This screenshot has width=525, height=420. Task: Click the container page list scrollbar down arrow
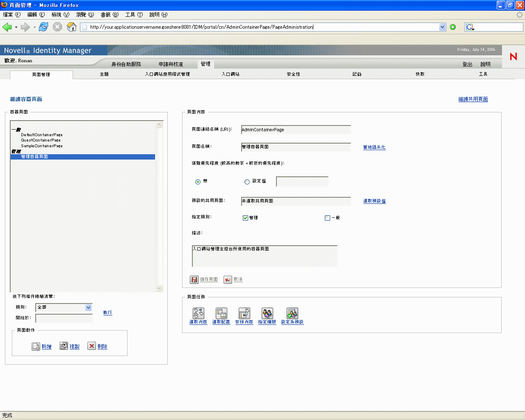pos(160,288)
